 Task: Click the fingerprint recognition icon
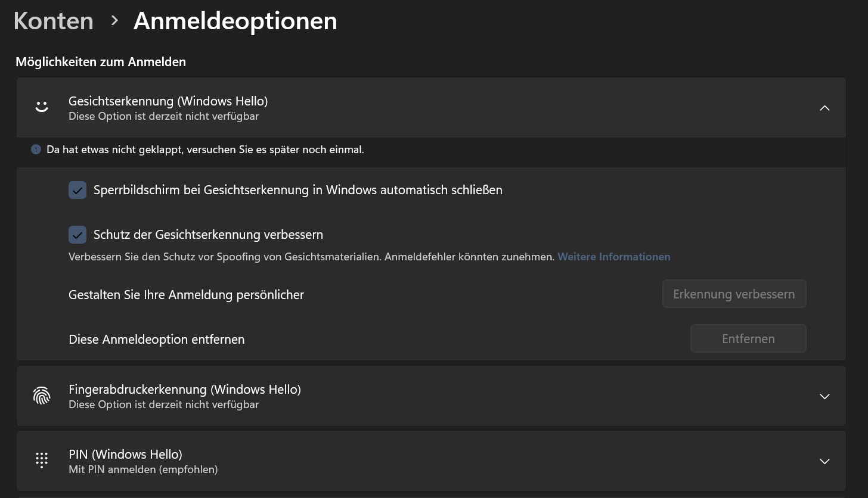42,396
